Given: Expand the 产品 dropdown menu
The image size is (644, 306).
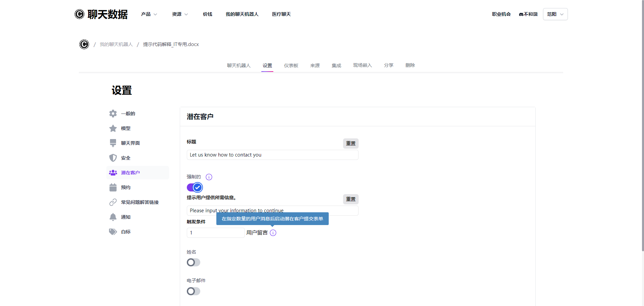Looking at the screenshot, I should pyautogui.click(x=149, y=14).
